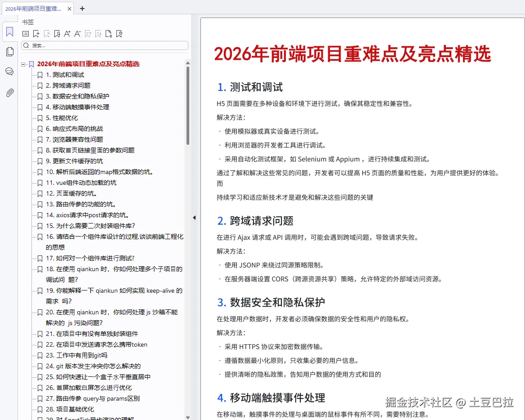Go to bookmark '24. git 版本发生冲突你怎么解决的'
The height and width of the screenshot is (420, 525).
[x=93, y=366]
